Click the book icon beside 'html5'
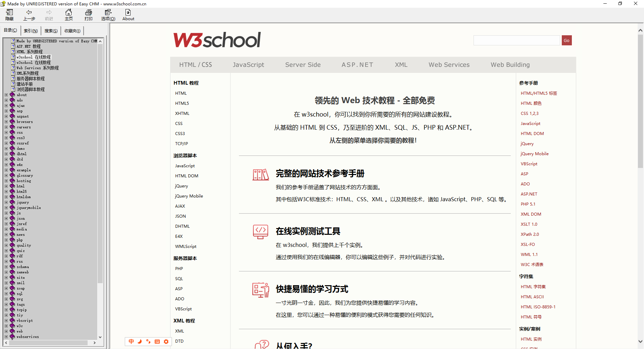This screenshot has height=349, width=644. tap(12, 191)
